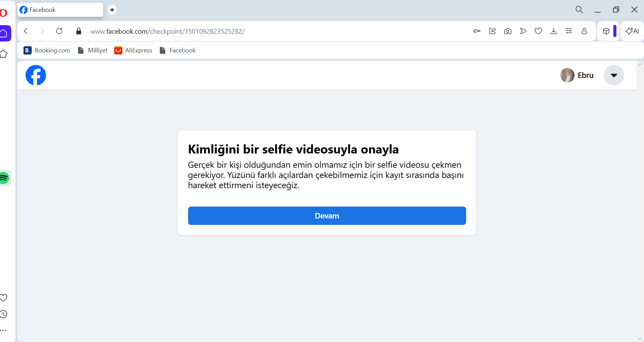Click the Facebook logo in page header
The height and width of the screenshot is (342, 644).
click(x=36, y=75)
